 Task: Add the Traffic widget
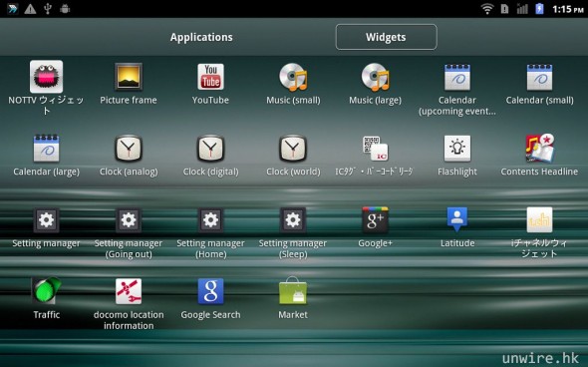point(46,290)
